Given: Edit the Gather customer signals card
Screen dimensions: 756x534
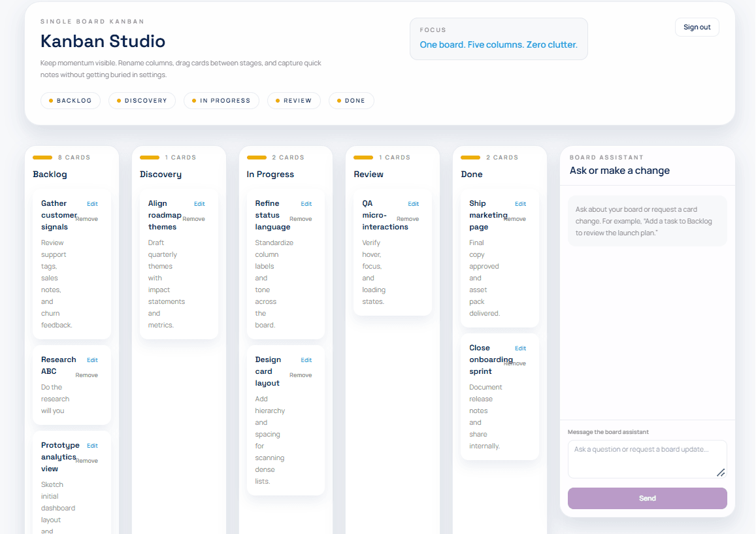Looking at the screenshot, I should tap(92, 204).
